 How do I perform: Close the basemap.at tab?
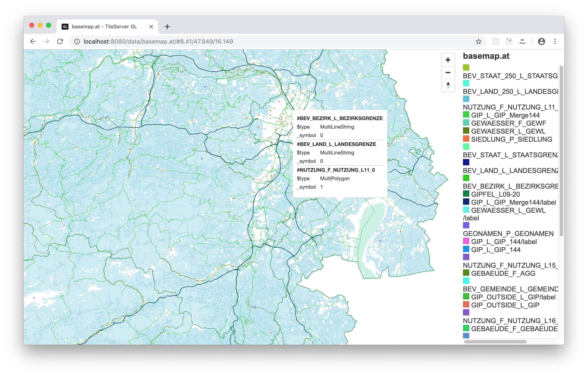(x=151, y=27)
